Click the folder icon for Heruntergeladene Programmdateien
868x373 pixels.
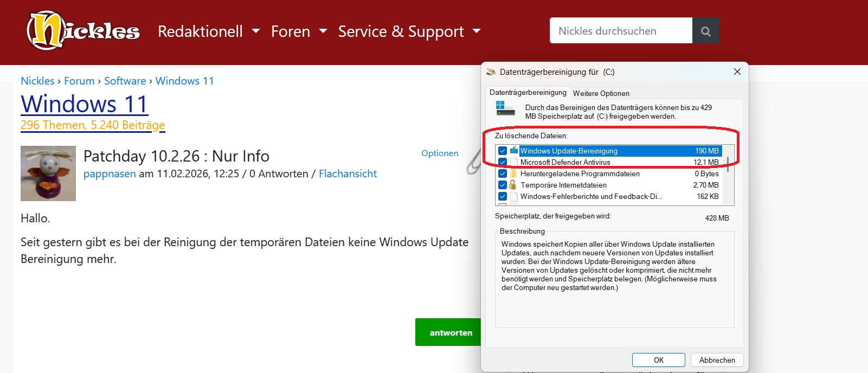click(513, 173)
